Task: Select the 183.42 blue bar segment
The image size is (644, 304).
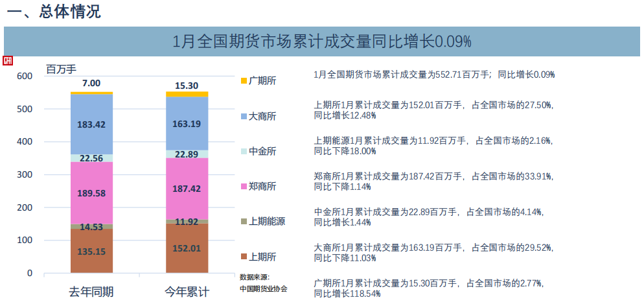Action: (x=91, y=124)
